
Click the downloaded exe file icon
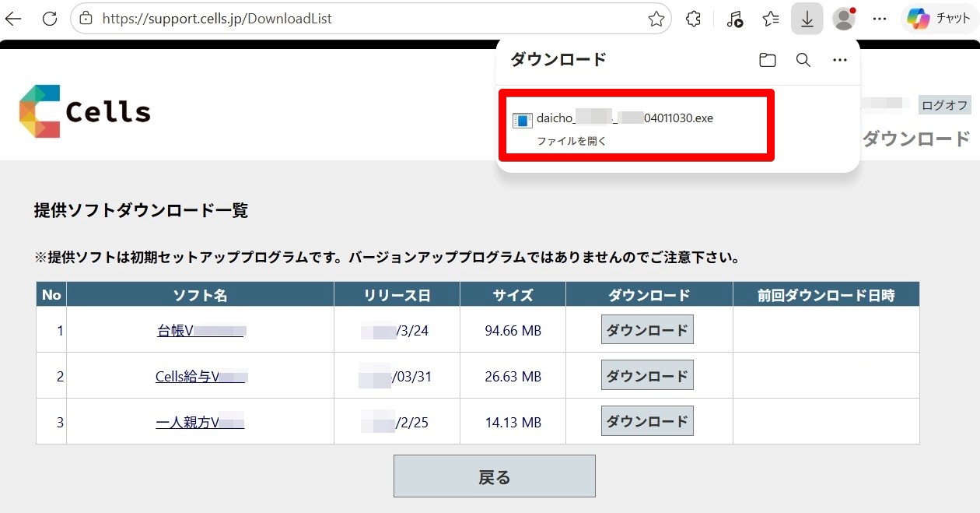click(x=522, y=120)
